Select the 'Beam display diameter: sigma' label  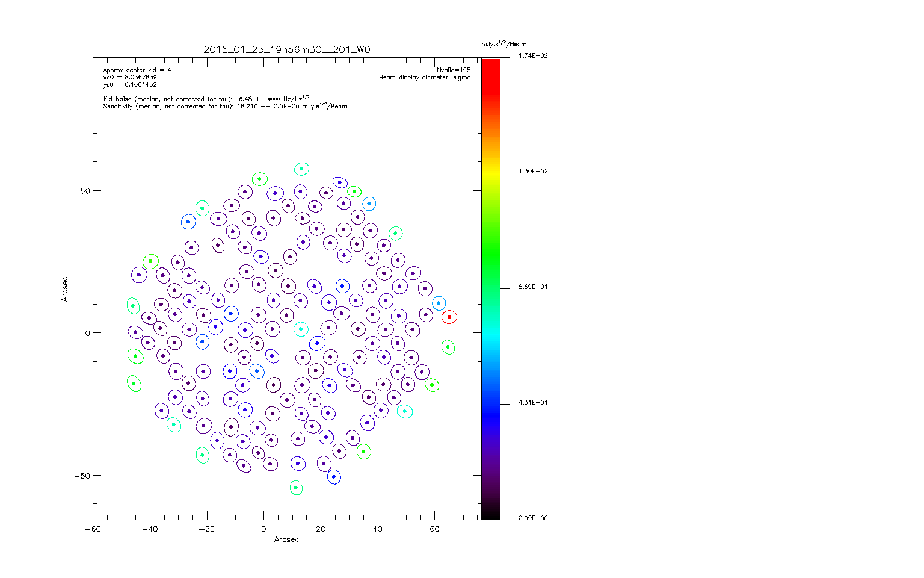click(425, 78)
